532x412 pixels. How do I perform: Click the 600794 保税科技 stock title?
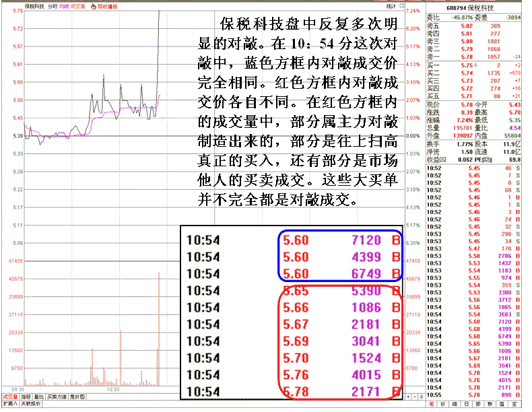pos(470,8)
